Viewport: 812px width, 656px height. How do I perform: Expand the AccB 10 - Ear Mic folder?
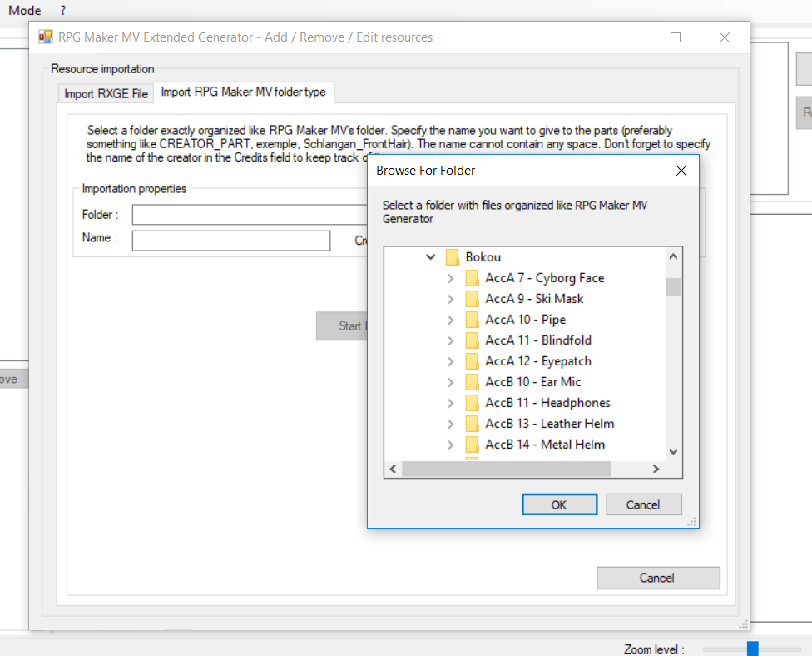coord(451,382)
